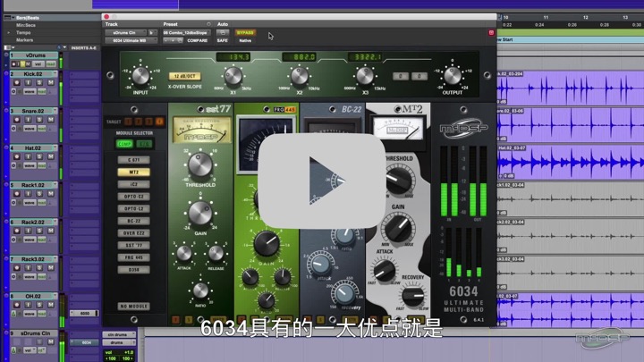Solo the Kick.02 track
This screenshot has height=362, width=644.
point(39,82)
